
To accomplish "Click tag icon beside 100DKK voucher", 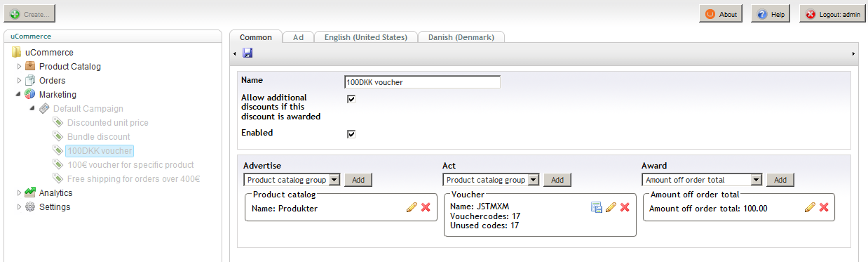I will coord(58,150).
